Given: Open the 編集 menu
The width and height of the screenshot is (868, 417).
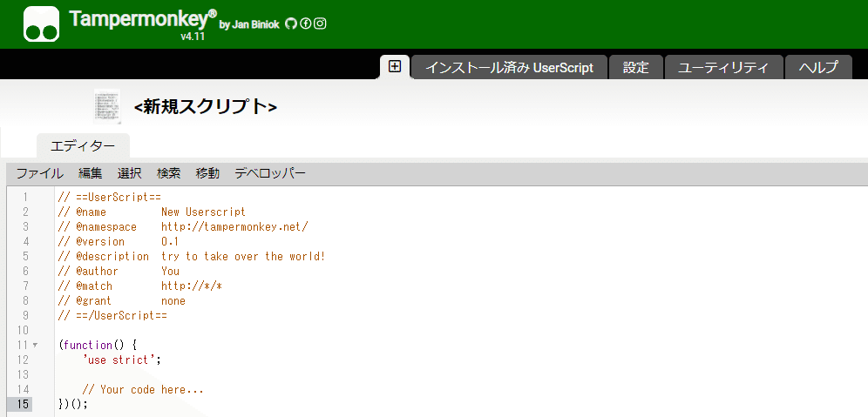Looking at the screenshot, I should [x=91, y=173].
